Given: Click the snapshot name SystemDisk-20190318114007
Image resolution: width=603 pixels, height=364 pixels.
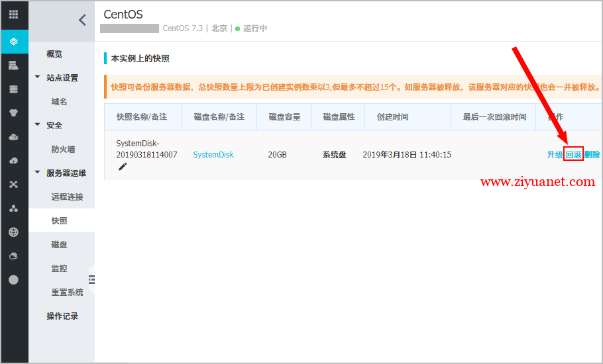Looking at the screenshot, I should pos(146,149).
